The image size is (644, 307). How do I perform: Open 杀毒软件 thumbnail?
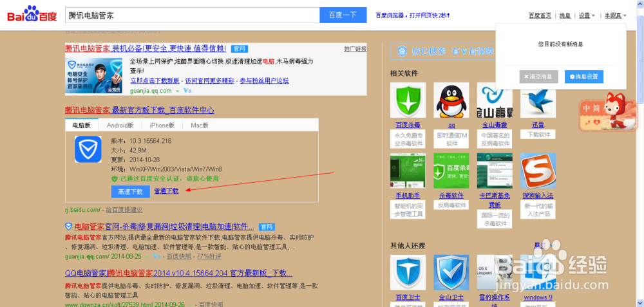pyautogui.click(x=451, y=171)
